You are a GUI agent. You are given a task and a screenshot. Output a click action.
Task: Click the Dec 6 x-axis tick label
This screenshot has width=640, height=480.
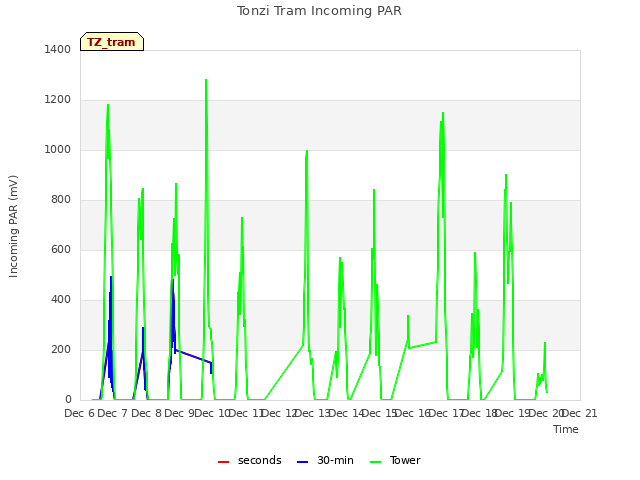pos(79,413)
